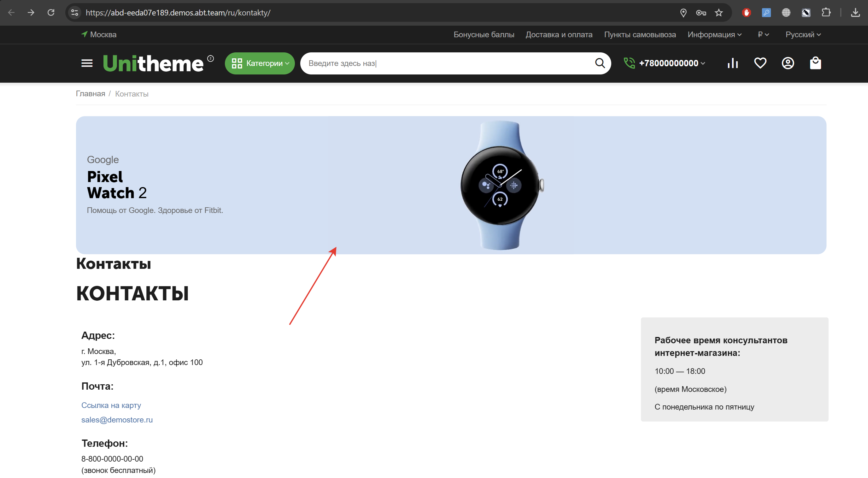
Task: Click the Unitheme logo
Action: click(158, 63)
